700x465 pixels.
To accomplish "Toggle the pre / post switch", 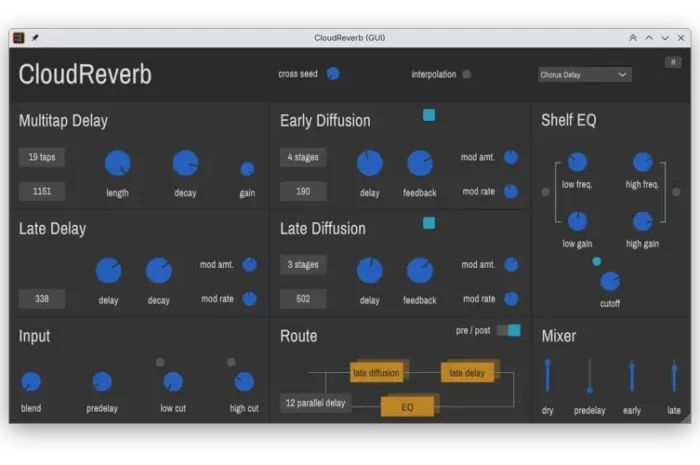I will (x=508, y=330).
